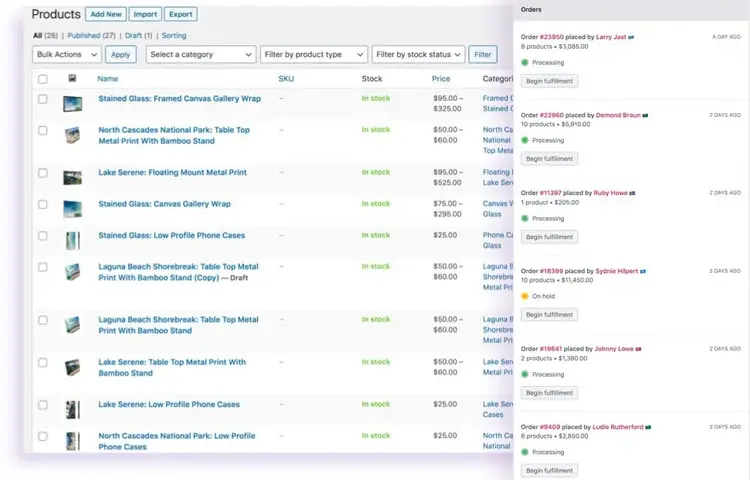The image size is (750, 480).
Task: Open Filter by stock status dropdown
Action: tap(418, 55)
